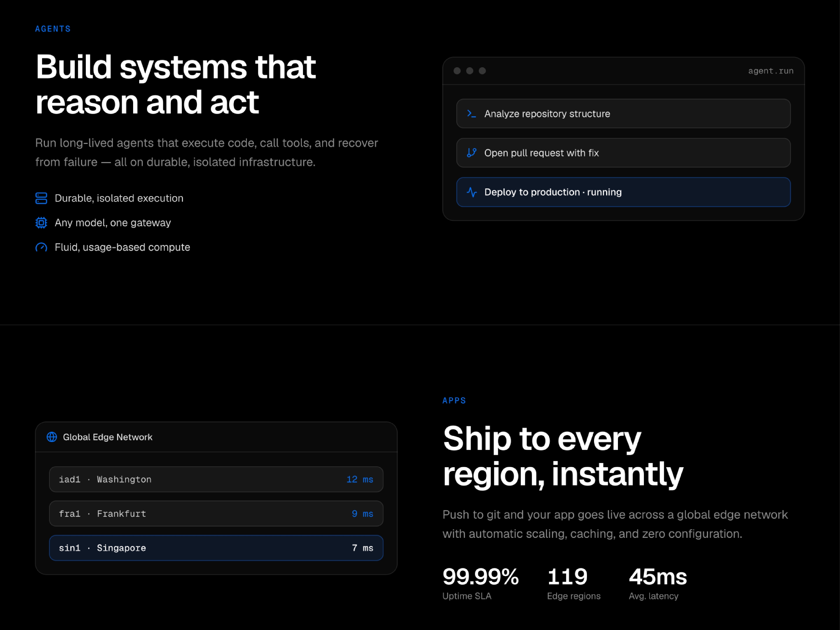Click the chip icon beside Any model

[x=41, y=223]
